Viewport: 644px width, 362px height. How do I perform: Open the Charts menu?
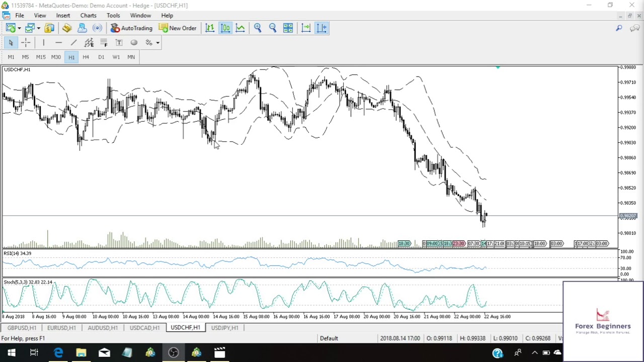click(x=88, y=16)
